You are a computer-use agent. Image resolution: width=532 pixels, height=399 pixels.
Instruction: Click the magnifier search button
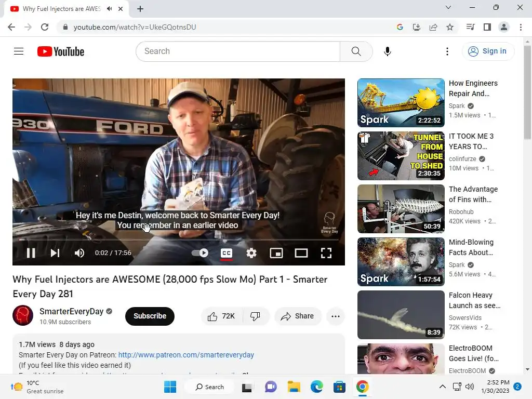point(356,51)
